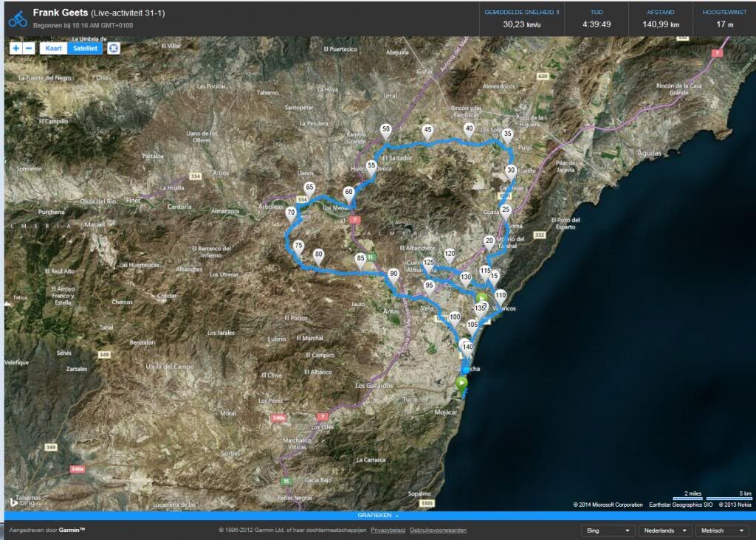Select the 60 km route marker
Image resolution: width=756 pixels, height=540 pixels.
click(x=348, y=194)
